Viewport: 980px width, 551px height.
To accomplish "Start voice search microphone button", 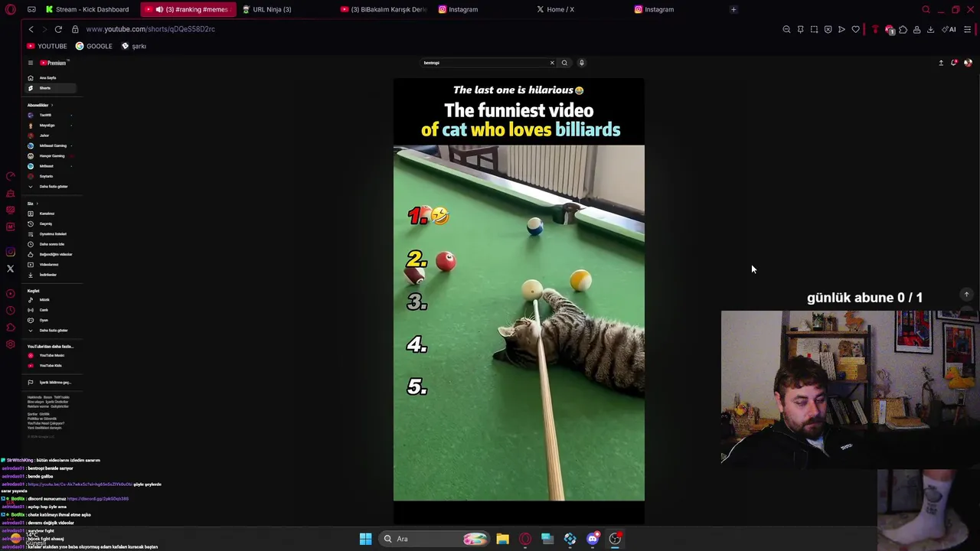I will pos(581,63).
